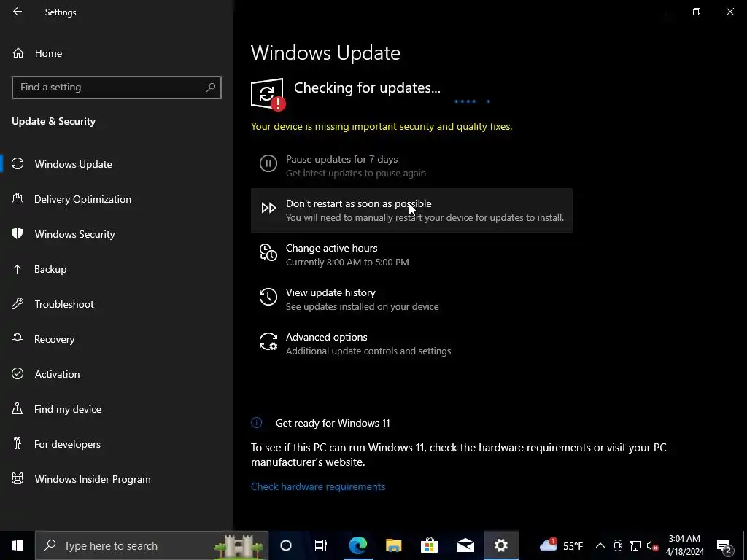This screenshot has height=560, width=747.
Task: Click the taskbar search box
Action: pyautogui.click(x=152, y=545)
